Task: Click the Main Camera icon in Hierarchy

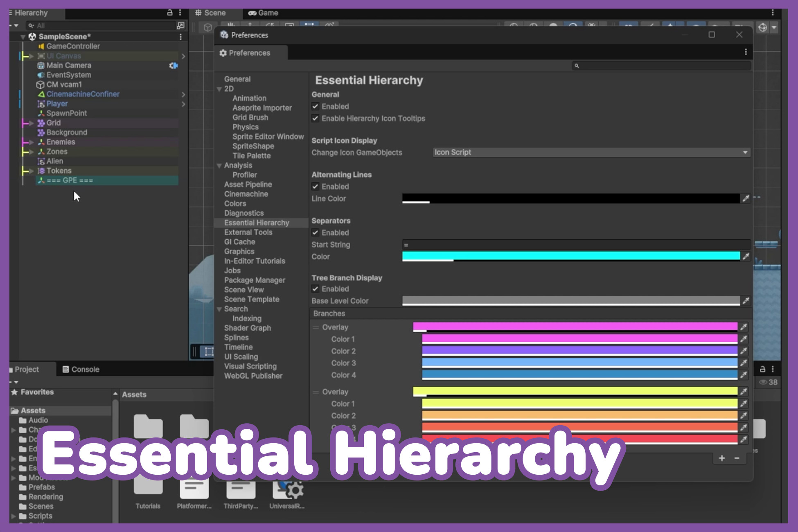Action: coord(41,65)
